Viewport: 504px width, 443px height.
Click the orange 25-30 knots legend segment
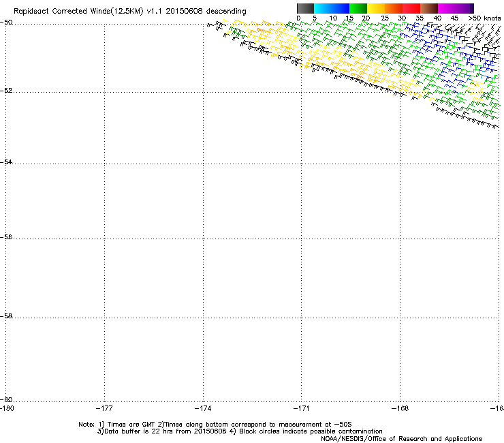point(394,8)
